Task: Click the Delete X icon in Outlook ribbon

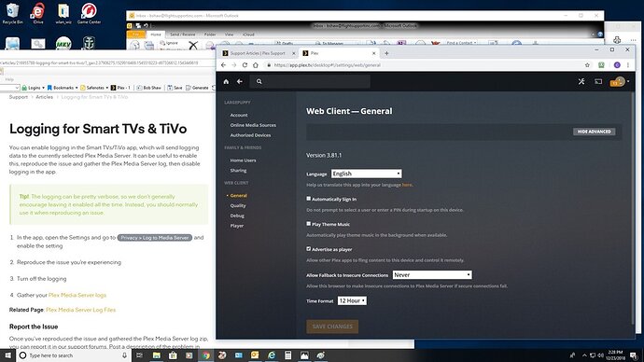Action: pos(193,45)
